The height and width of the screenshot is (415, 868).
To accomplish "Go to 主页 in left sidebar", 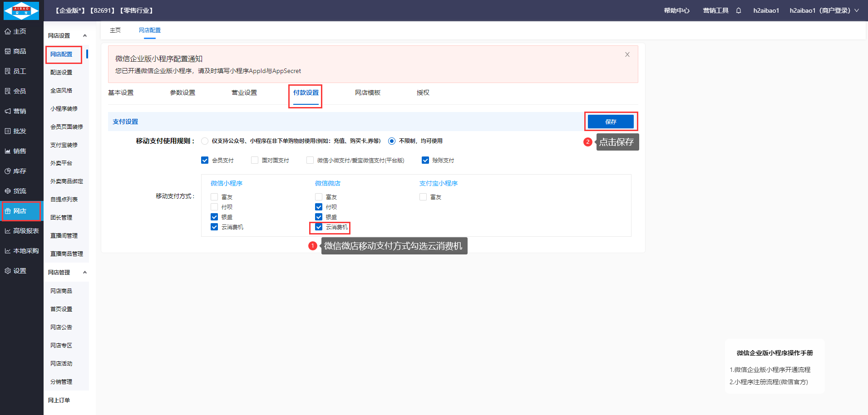I will [x=15, y=31].
